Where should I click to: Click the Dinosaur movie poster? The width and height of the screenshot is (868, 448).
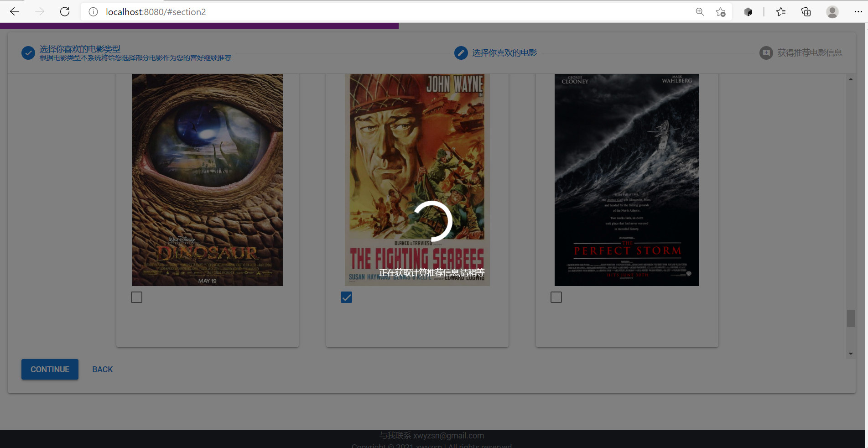(x=208, y=180)
